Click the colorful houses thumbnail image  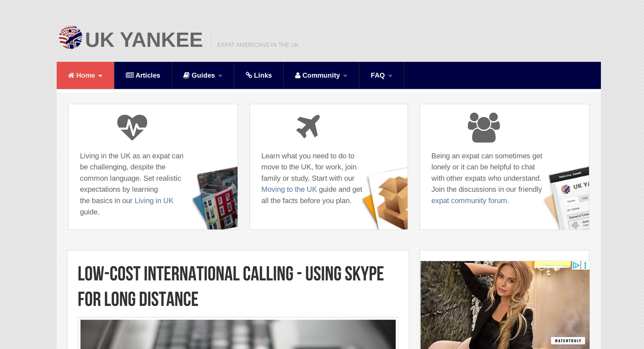[x=216, y=198]
